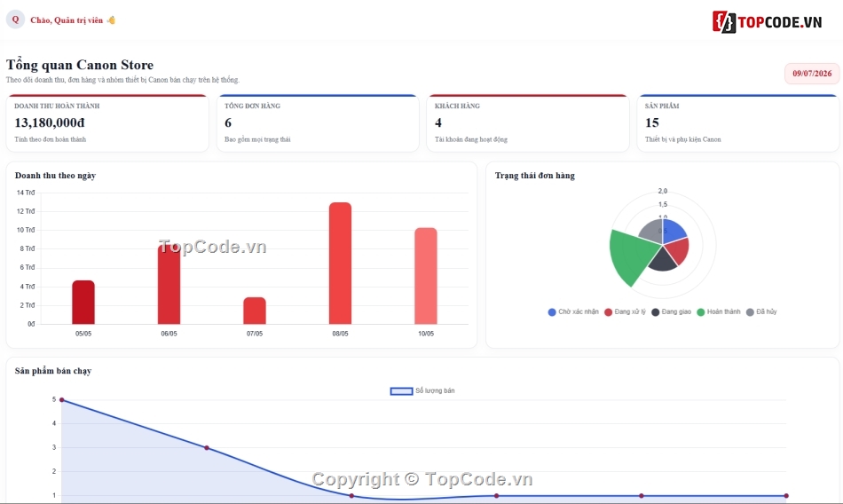
Task: Click the 13,180,000đ revenue value
Action: coord(50,122)
